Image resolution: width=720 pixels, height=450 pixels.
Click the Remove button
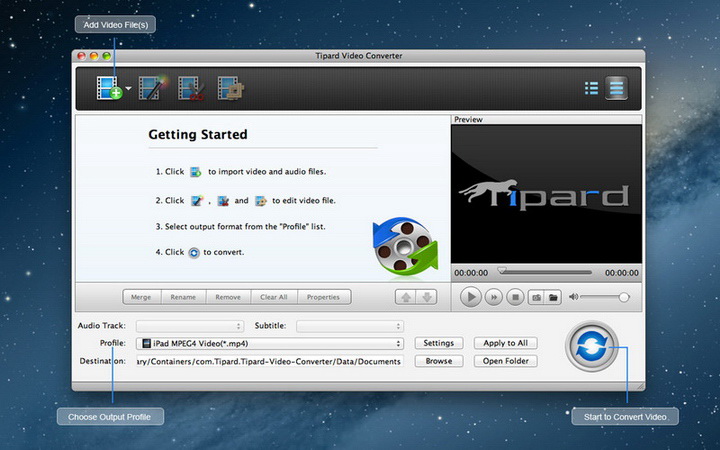coord(228,297)
